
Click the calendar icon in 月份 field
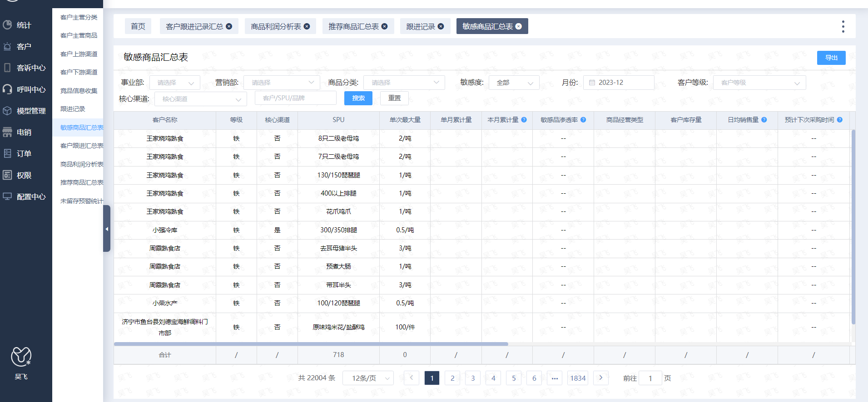click(x=592, y=83)
